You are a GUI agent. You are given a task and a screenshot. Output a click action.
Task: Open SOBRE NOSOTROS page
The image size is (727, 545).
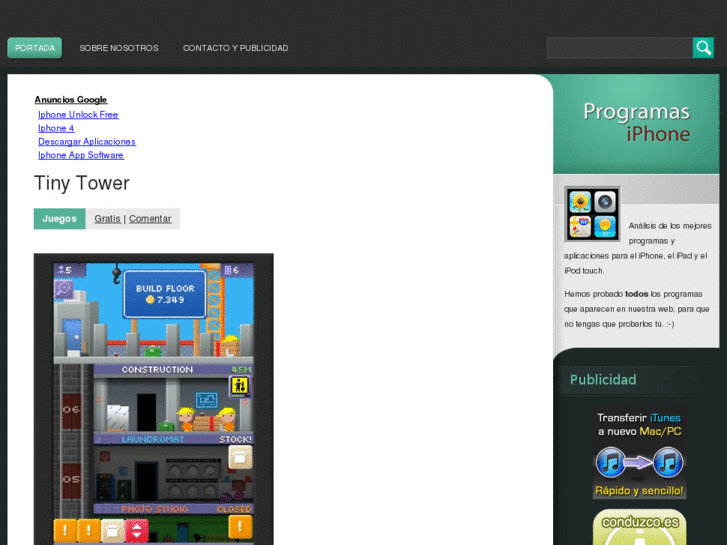[x=119, y=48]
